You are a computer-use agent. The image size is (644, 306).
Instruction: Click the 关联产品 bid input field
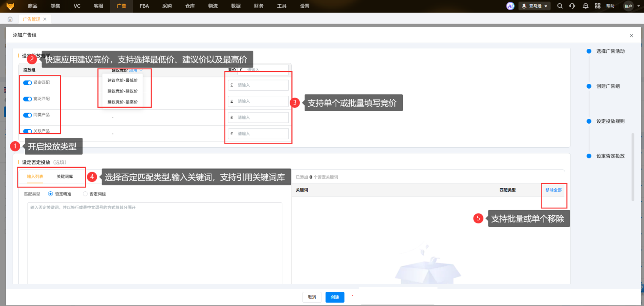(258, 134)
